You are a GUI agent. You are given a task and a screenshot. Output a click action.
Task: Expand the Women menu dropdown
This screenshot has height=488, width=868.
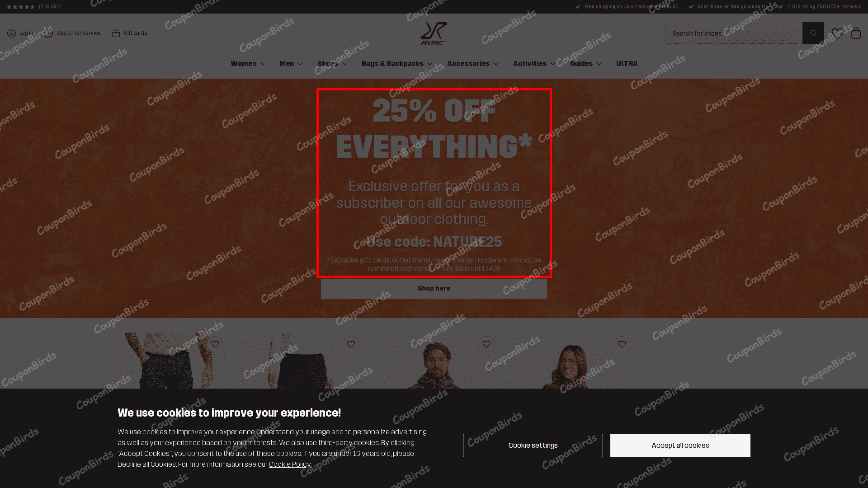(248, 64)
